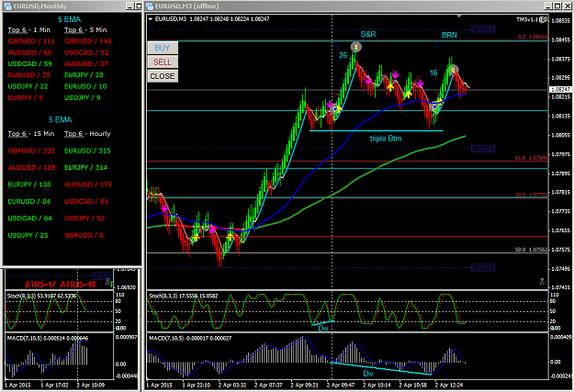
Task: Click 'GBPUSD / 332' in 15 Min list
Action: (31, 151)
